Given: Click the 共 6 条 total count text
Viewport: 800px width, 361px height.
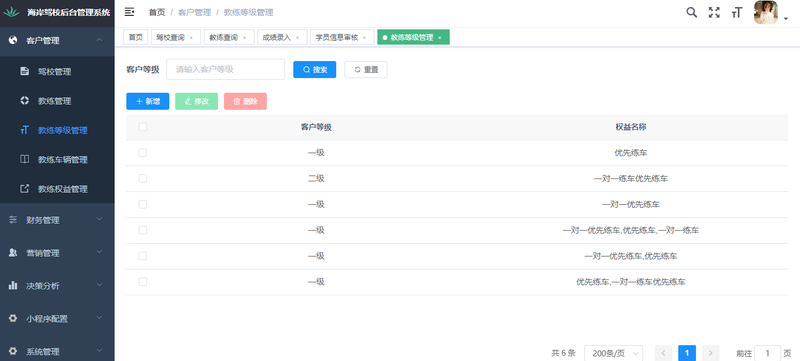Looking at the screenshot, I should 563,353.
